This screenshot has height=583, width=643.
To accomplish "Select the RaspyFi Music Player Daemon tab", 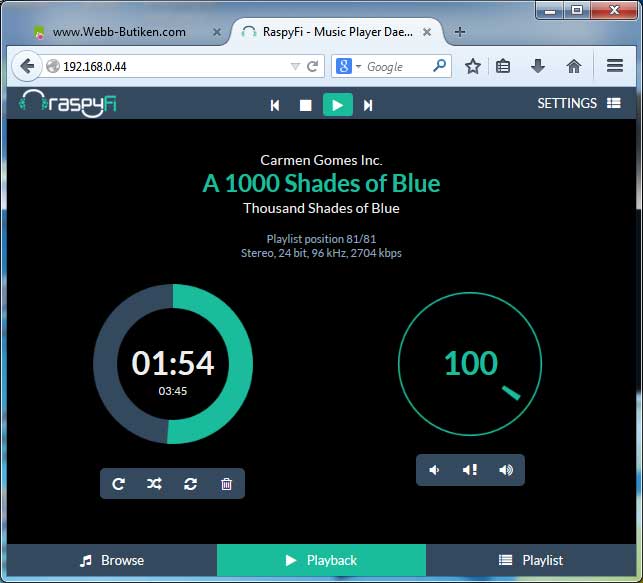I will [x=337, y=32].
